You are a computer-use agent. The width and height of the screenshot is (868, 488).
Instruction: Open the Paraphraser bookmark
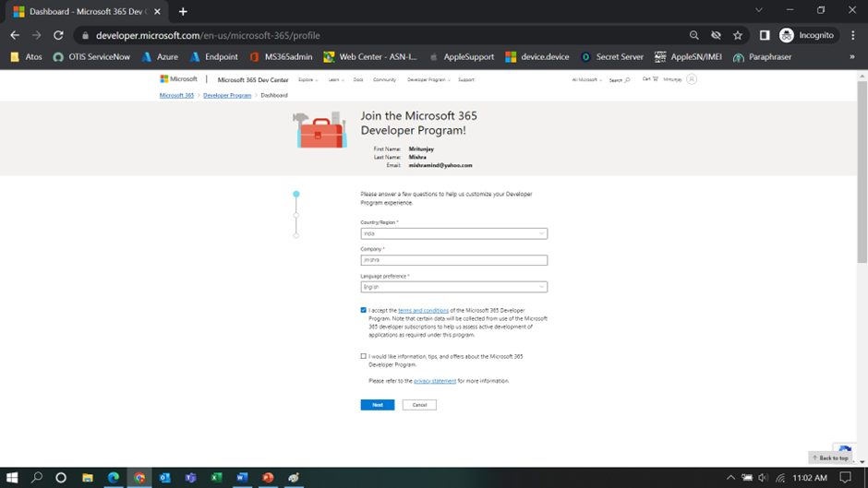pos(762,57)
